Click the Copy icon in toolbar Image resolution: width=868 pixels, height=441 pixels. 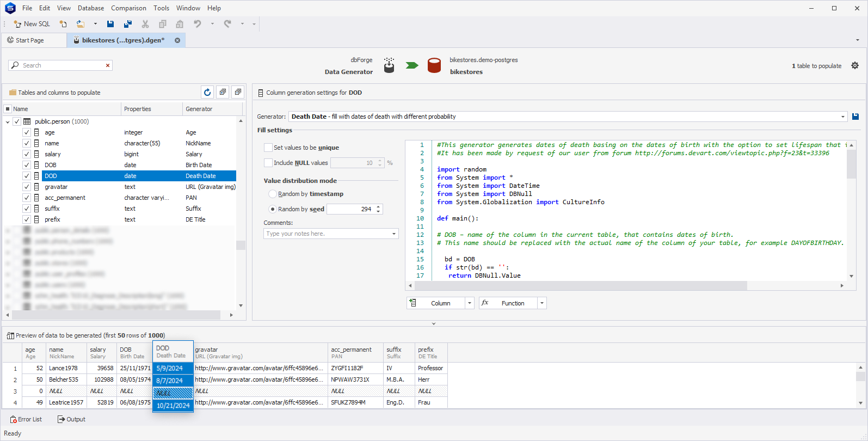click(162, 24)
